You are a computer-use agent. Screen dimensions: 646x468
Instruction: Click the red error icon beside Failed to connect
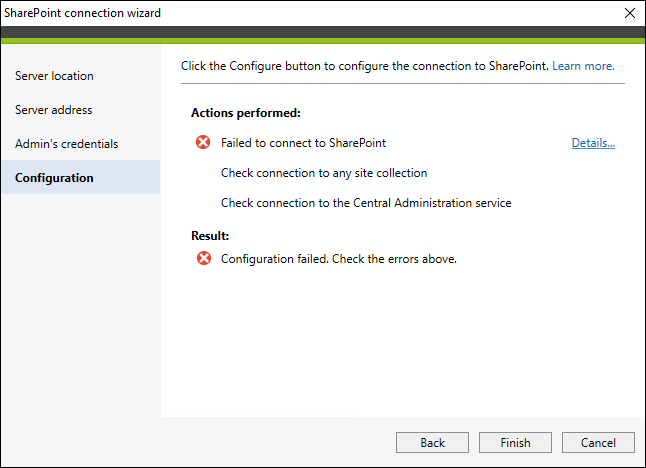[x=203, y=142]
